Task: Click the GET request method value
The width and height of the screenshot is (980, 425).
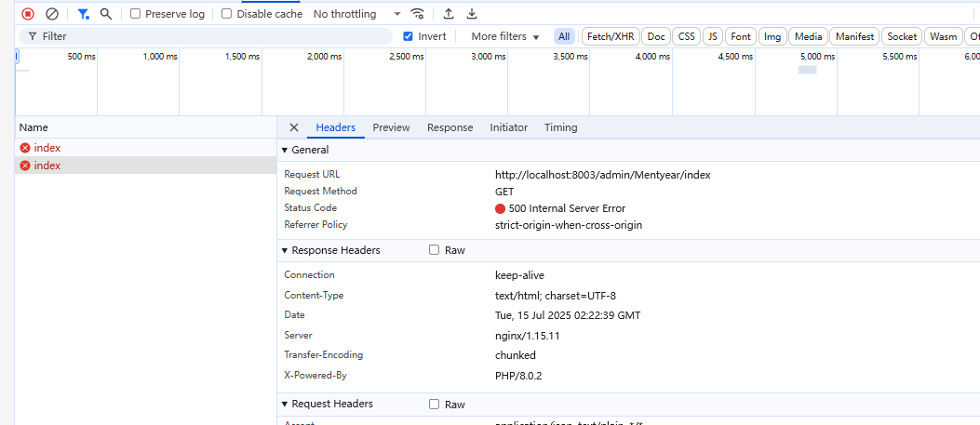Action: point(504,192)
